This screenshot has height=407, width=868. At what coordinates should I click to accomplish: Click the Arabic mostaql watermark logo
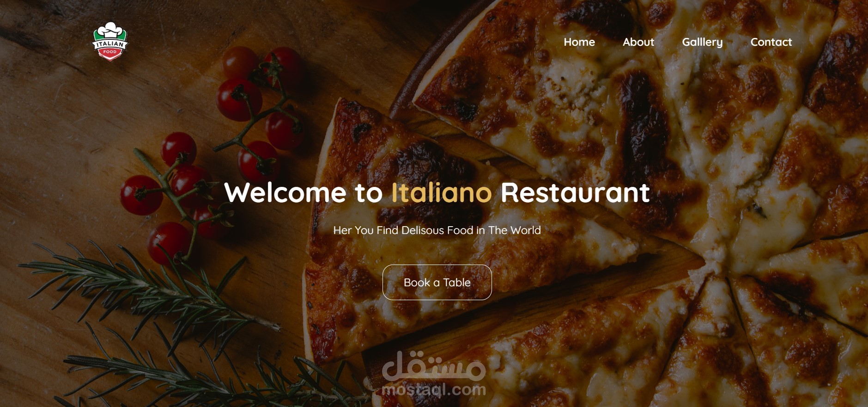(x=434, y=365)
